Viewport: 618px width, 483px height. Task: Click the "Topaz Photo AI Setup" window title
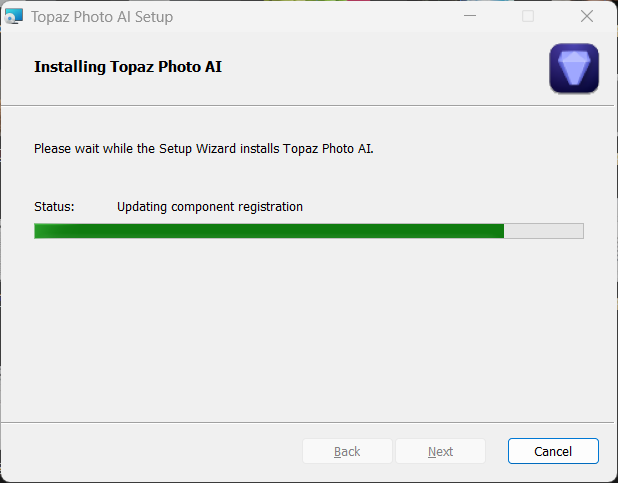(x=101, y=16)
